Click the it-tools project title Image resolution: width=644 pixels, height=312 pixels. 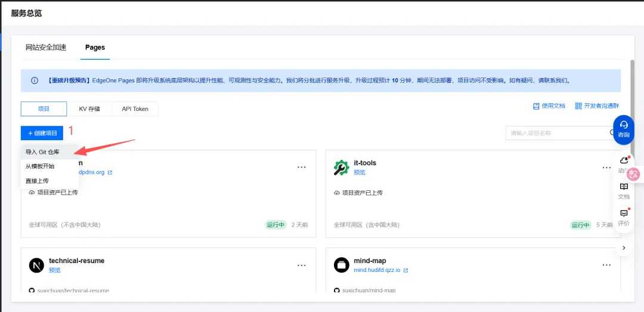tap(365, 163)
